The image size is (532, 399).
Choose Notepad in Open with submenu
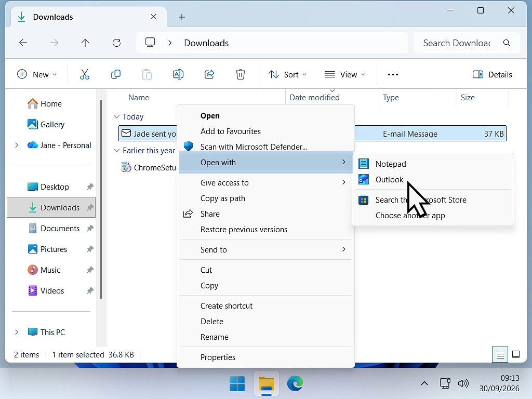pos(433,164)
